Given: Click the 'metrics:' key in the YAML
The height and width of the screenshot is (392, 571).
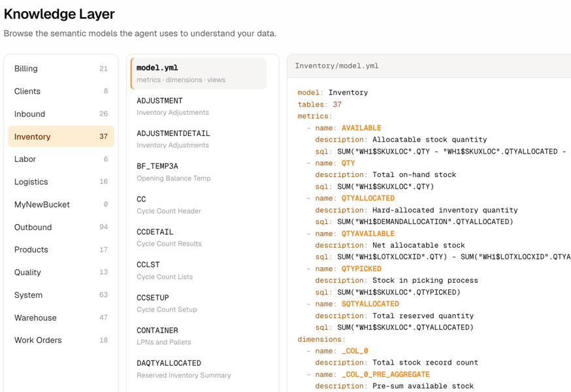Looking at the screenshot, I should (315, 116).
